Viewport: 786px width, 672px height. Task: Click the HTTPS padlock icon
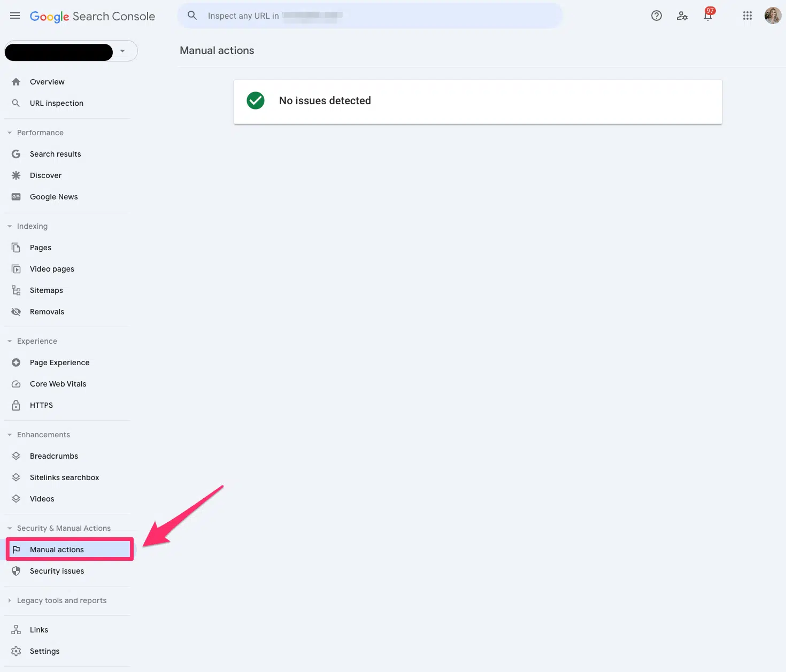pos(16,405)
